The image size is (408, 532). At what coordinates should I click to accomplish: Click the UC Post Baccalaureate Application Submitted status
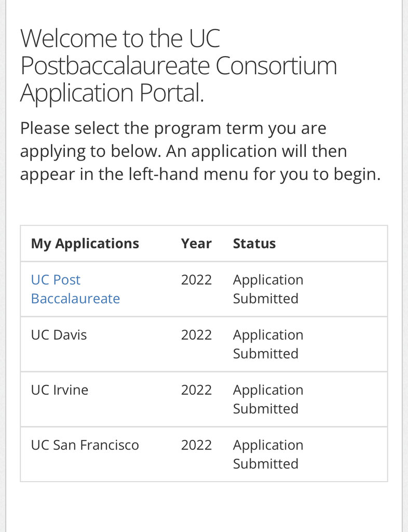pos(268,289)
